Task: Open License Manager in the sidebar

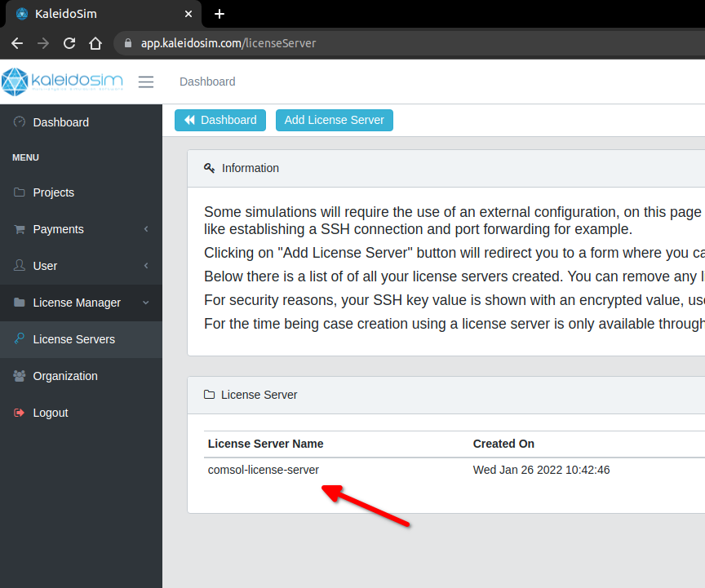Action: click(x=81, y=303)
